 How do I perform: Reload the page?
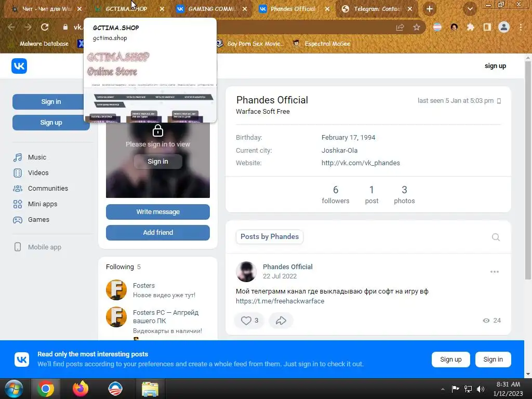(45, 27)
